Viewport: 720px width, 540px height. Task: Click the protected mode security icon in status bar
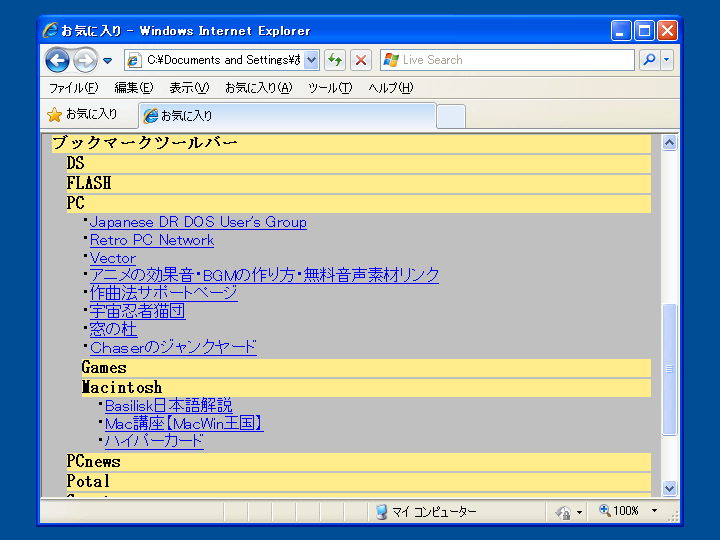pos(563,512)
